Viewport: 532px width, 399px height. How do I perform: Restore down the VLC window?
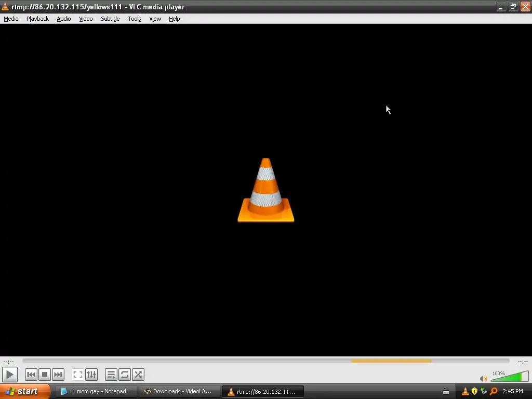[x=513, y=7]
